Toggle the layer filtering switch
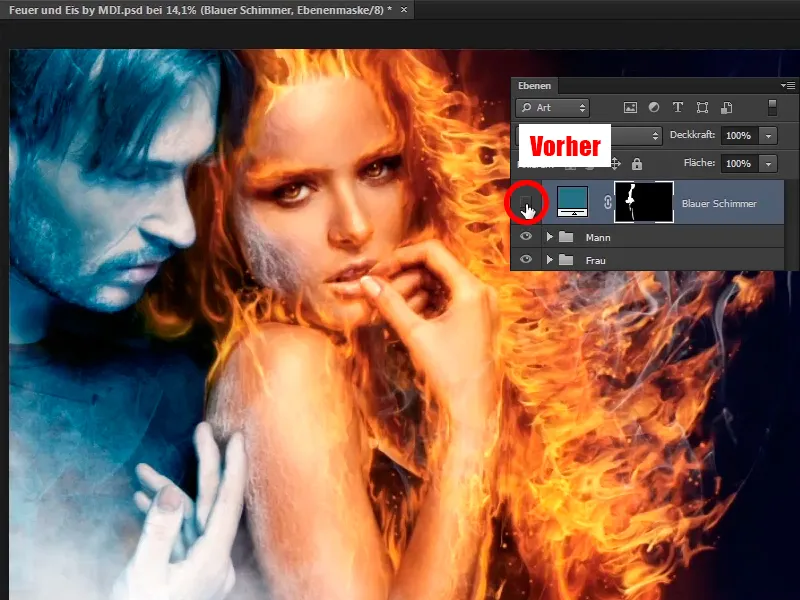The image size is (800, 600). (x=772, y=107)
